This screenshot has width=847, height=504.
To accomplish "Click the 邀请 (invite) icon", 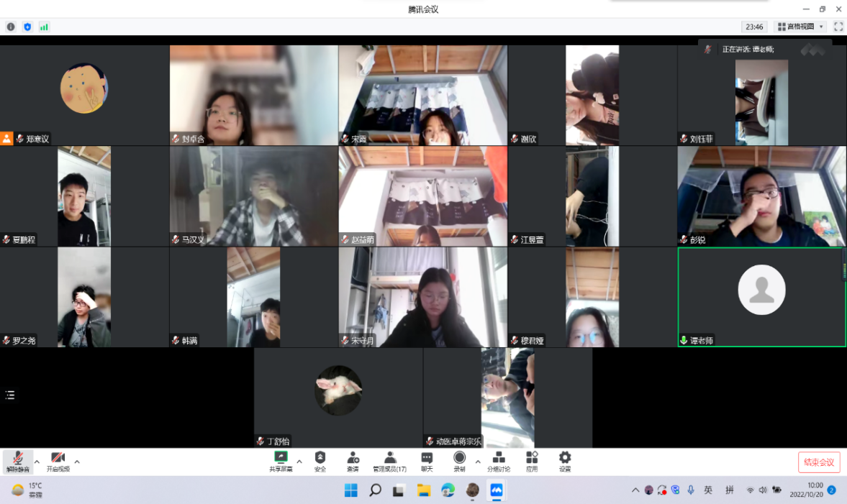I will (353, 460).
